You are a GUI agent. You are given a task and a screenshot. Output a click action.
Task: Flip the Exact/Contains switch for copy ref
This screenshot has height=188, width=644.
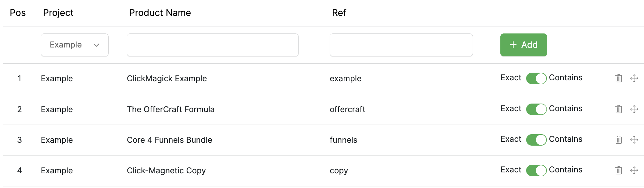[x=536, y=170]
